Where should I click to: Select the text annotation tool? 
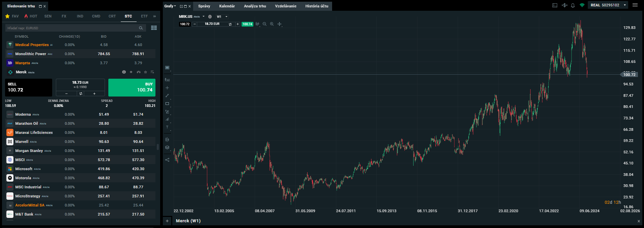coord(167,127)
